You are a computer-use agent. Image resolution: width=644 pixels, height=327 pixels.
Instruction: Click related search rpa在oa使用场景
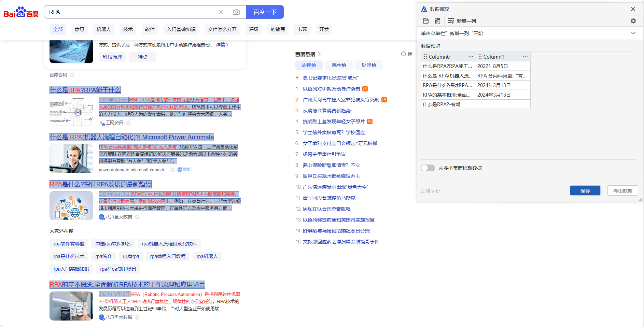click(x=118, y=269)
